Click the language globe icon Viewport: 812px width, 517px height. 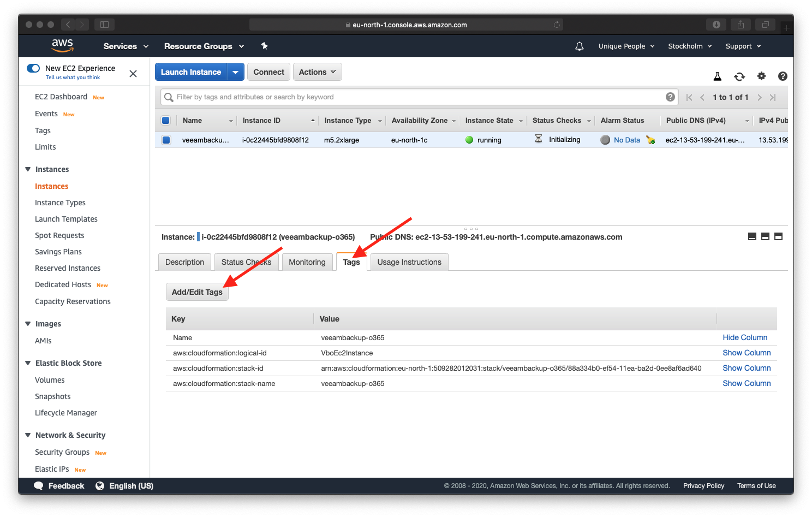pyautogui.click(x=100, y=486)
